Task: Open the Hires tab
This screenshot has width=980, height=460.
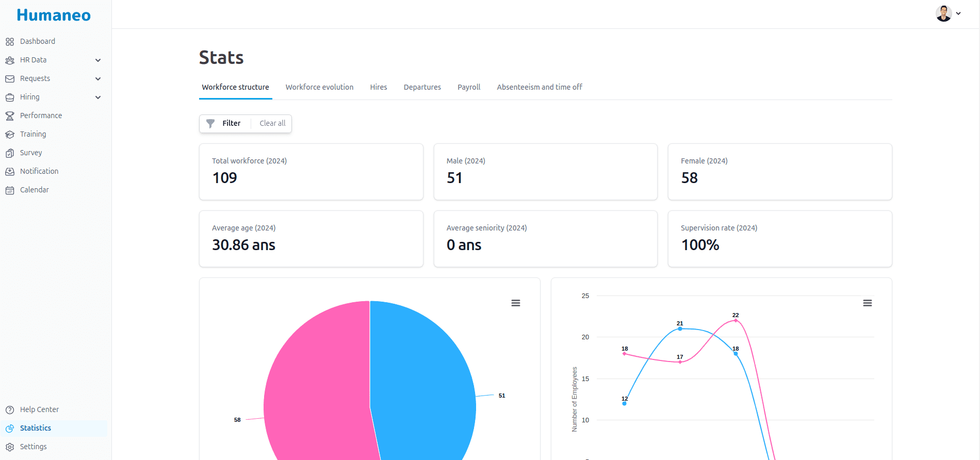Action: (379, 87)
